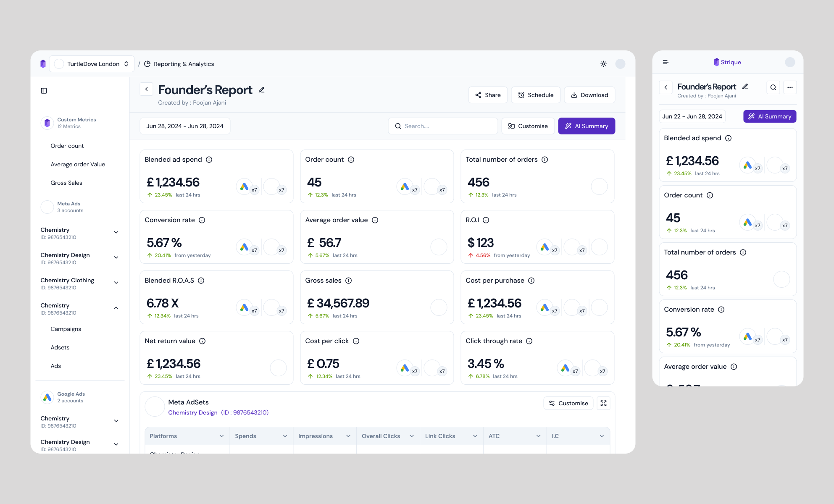The width and height of the screenshot is (834, 504).
Task: Click mobile edit pencil by Founder's Report
Action: [745, 87]
